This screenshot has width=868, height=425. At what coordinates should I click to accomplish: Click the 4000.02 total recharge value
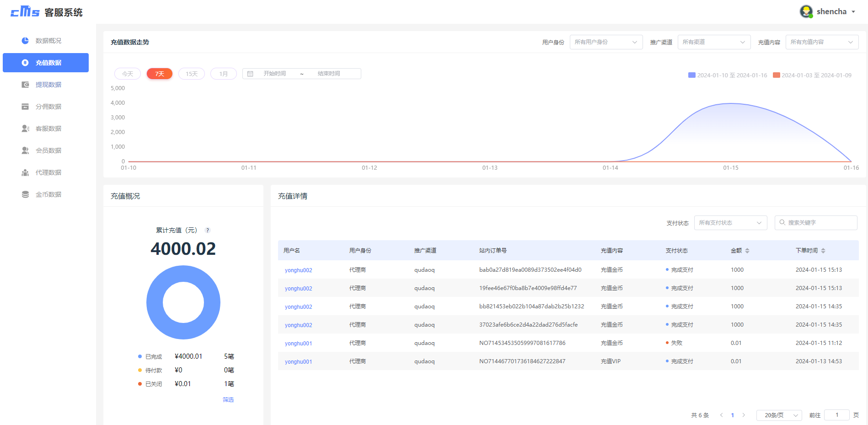tap(183, 249)
